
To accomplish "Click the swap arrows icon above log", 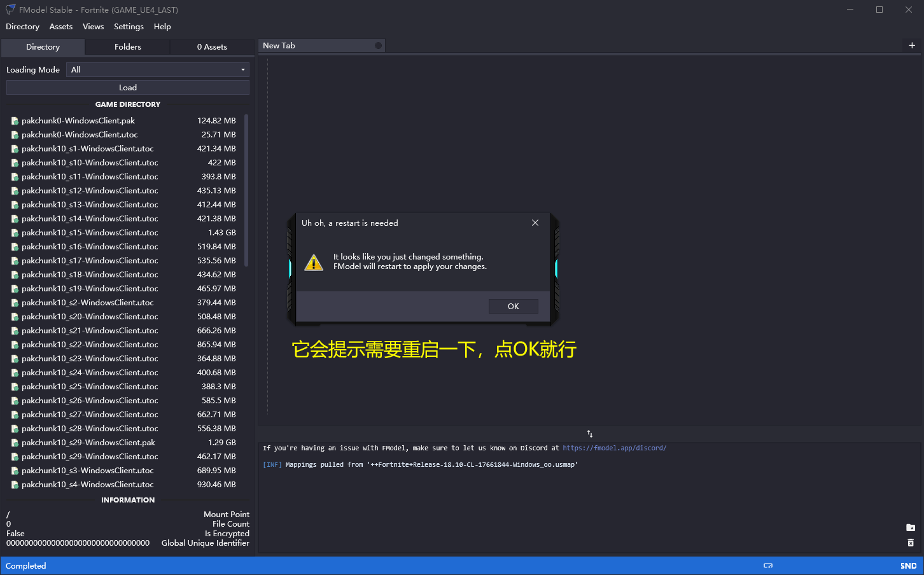I will pos(590,434).
